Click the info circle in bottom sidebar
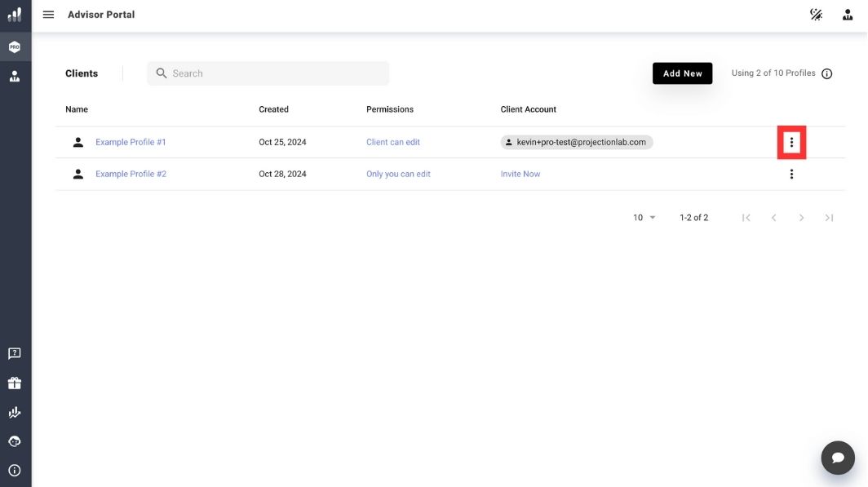Screen dimensions: 868x487 point(15,471)
